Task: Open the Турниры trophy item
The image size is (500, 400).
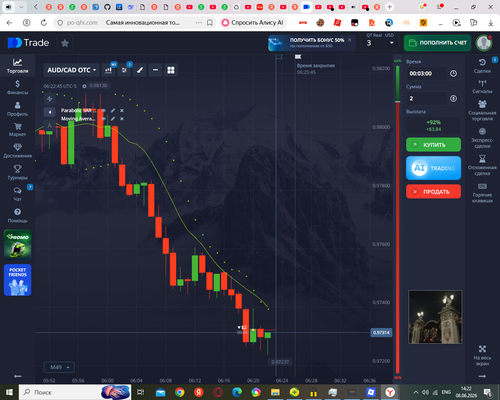Action: [x=17, y=172]
